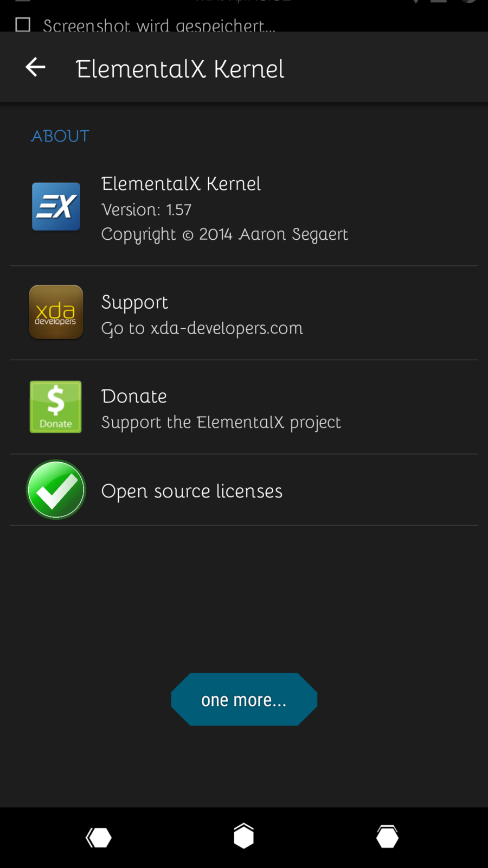
Task: Tap the ABOUT section heading
Action: pos(60,136)
